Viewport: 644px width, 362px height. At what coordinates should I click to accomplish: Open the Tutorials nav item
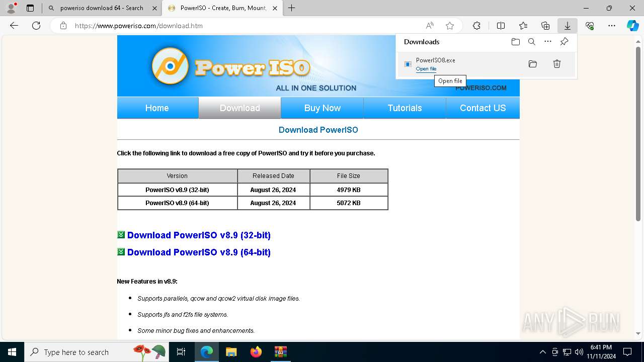pyautogui.click(x=405, y=108)
